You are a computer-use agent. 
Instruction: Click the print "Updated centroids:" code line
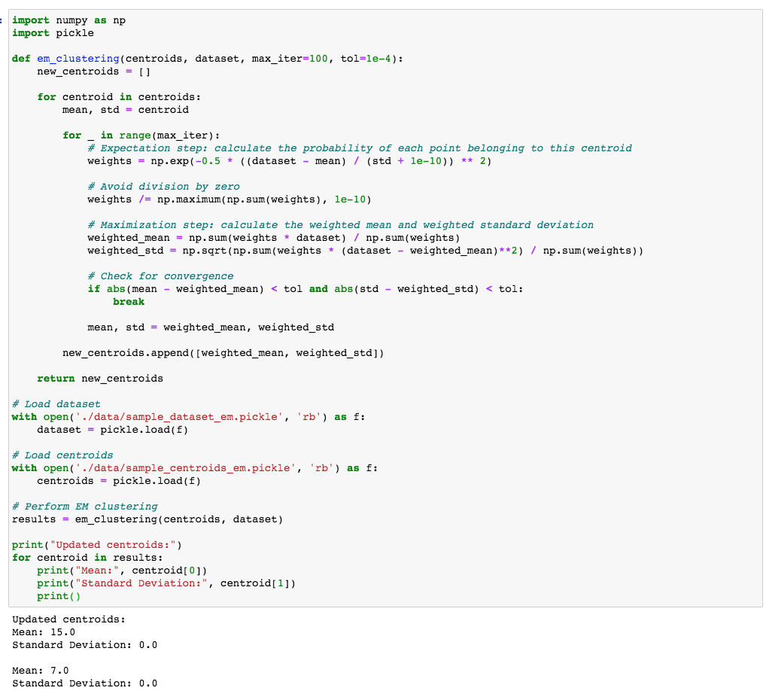click(x=97, y=545)
